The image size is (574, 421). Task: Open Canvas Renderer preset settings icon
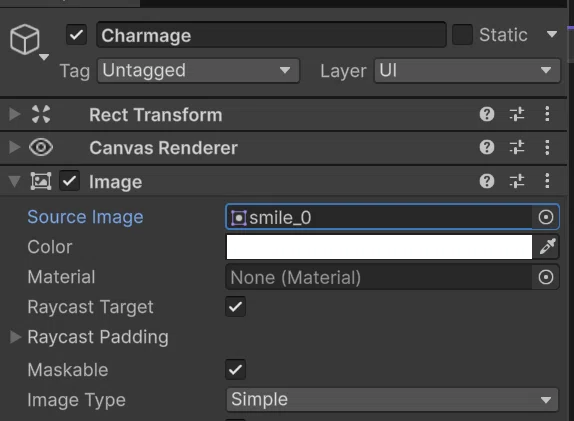(x=517, y=148)
